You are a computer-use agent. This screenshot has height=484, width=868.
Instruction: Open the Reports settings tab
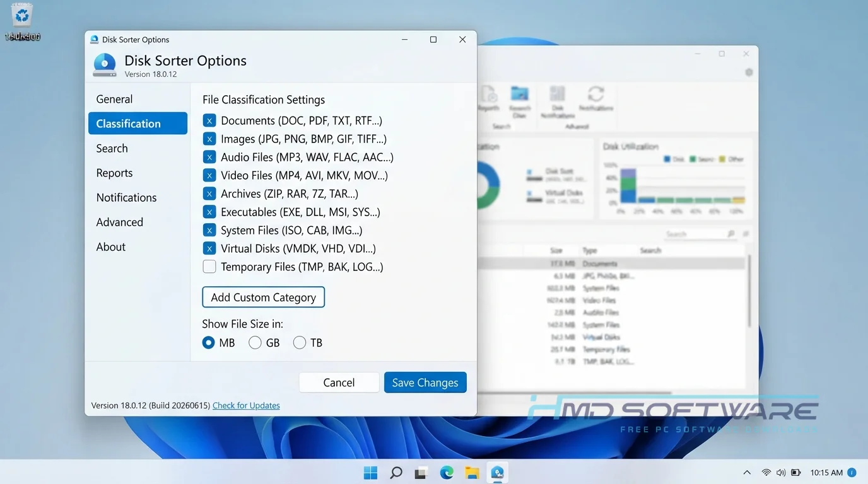coord(138,173)
